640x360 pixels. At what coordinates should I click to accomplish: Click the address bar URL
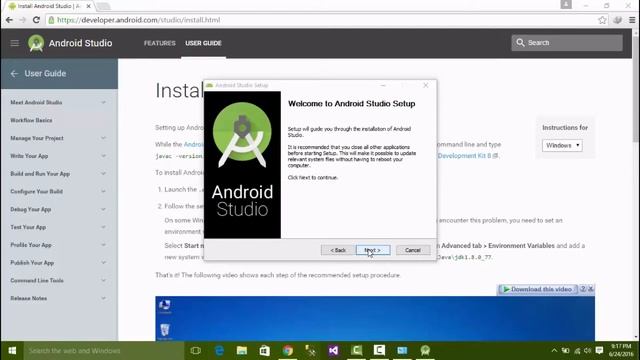pos(139,20)
